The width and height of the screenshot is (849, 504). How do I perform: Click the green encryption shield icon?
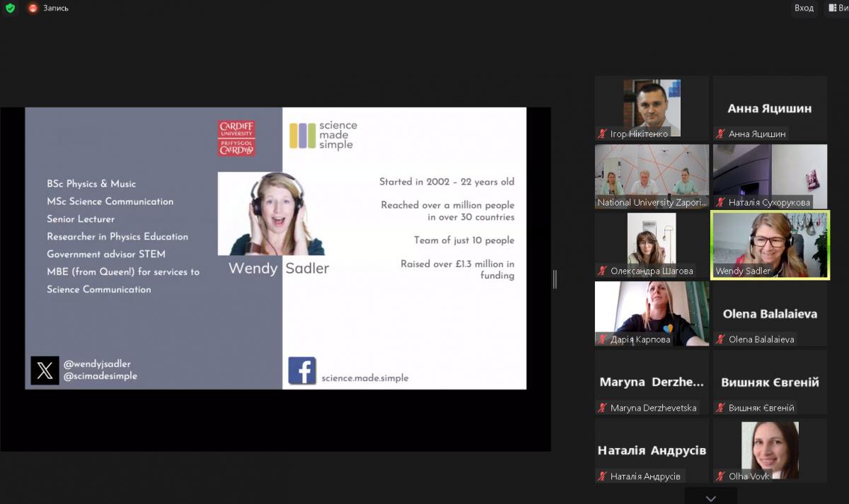click(10, 8)
